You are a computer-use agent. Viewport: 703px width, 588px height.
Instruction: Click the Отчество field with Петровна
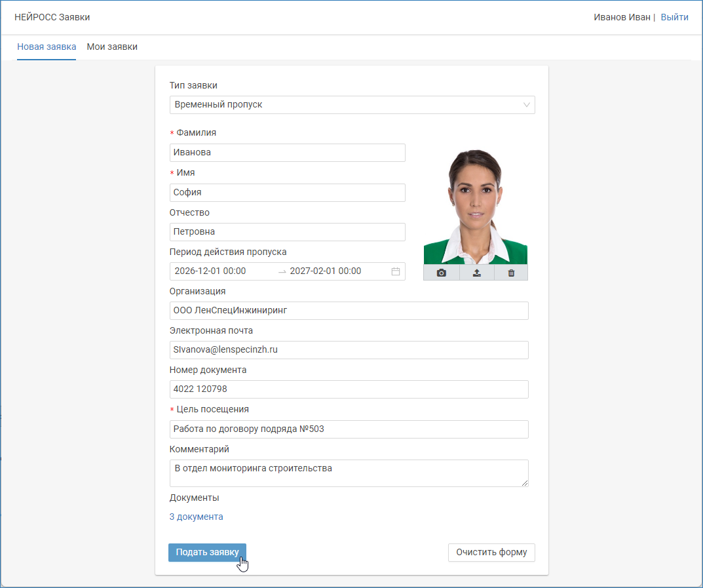pyautogui.click(x=287, y=232)
